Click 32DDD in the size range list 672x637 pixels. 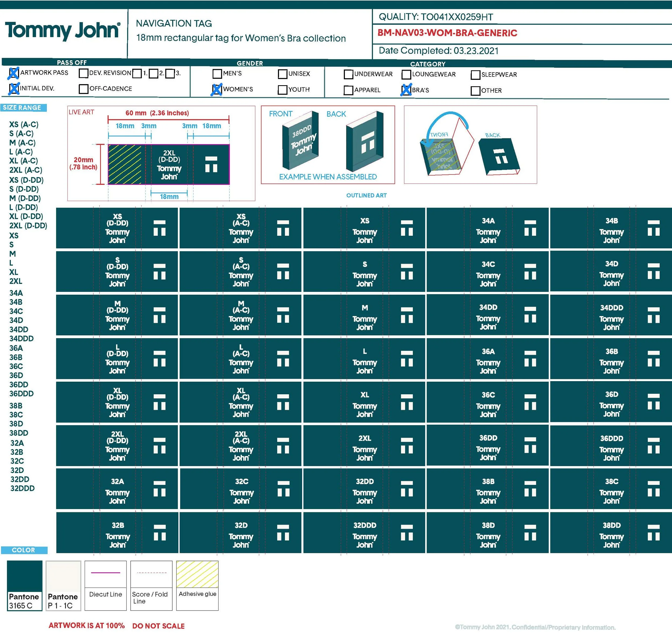(x=22, y=488)
